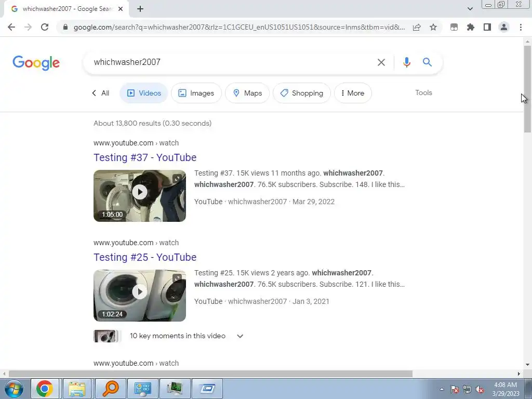Open search Tools options

coord(423,92)
